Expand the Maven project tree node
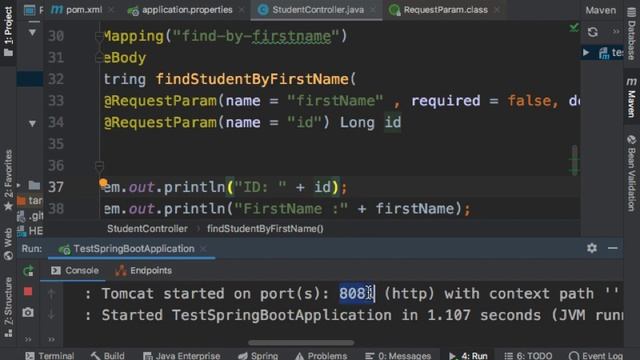Image resolution: width=640 pixels, height=360 pixels. pyautogui.click(x=587, y=52)
